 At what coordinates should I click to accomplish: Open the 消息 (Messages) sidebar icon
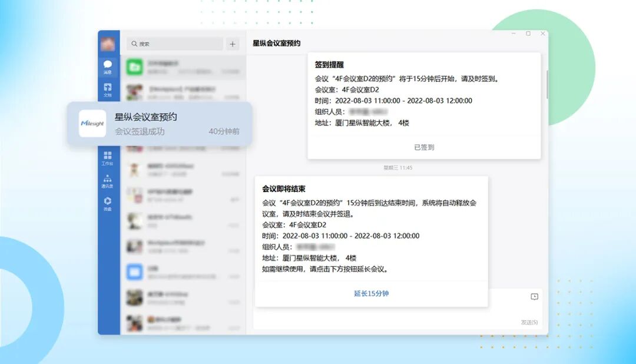[108, 67]
